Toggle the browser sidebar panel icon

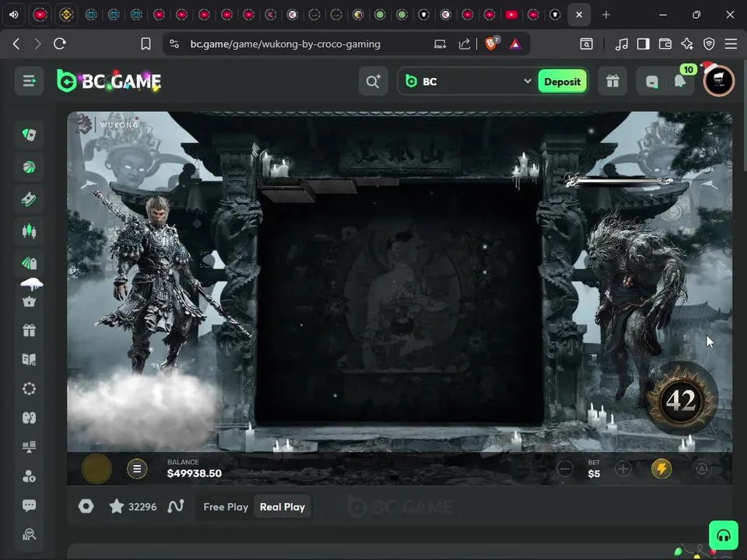(x=644, y=44)
